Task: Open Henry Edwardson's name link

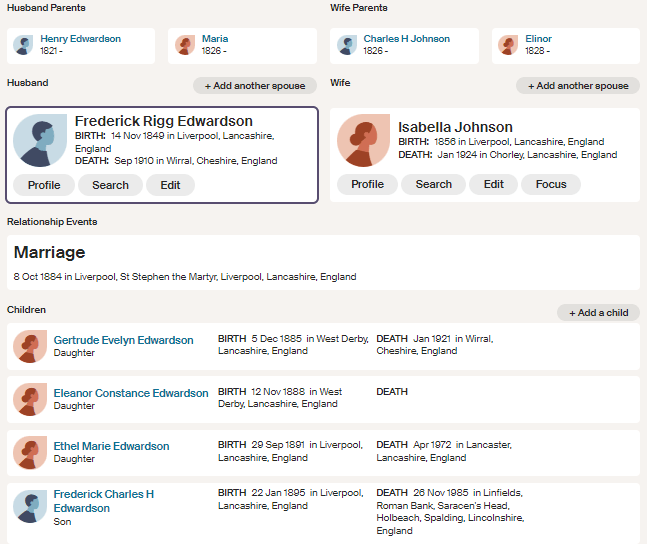Action: point(80,39)
